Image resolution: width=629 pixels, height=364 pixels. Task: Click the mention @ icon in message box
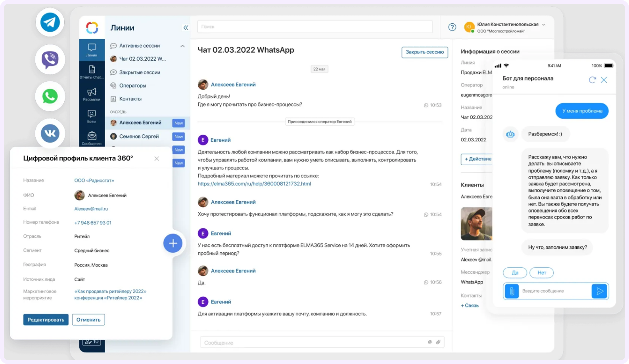pos(430,342)
